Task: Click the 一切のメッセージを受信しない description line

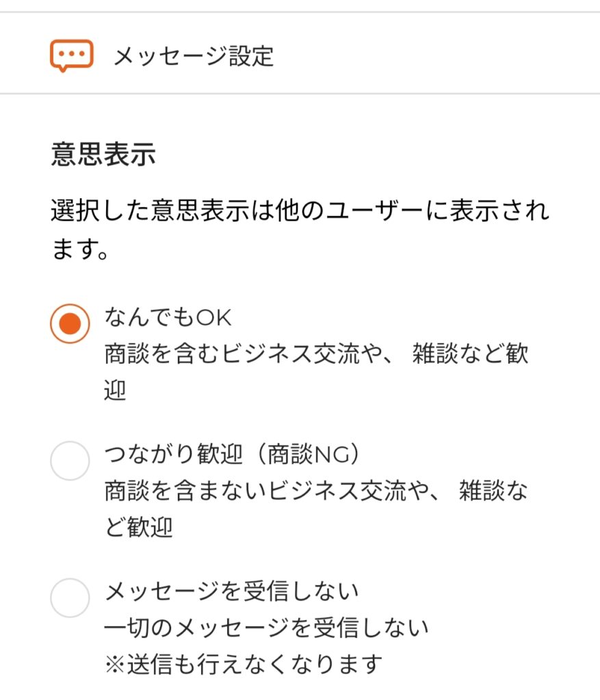Action: tap(266, 627)
